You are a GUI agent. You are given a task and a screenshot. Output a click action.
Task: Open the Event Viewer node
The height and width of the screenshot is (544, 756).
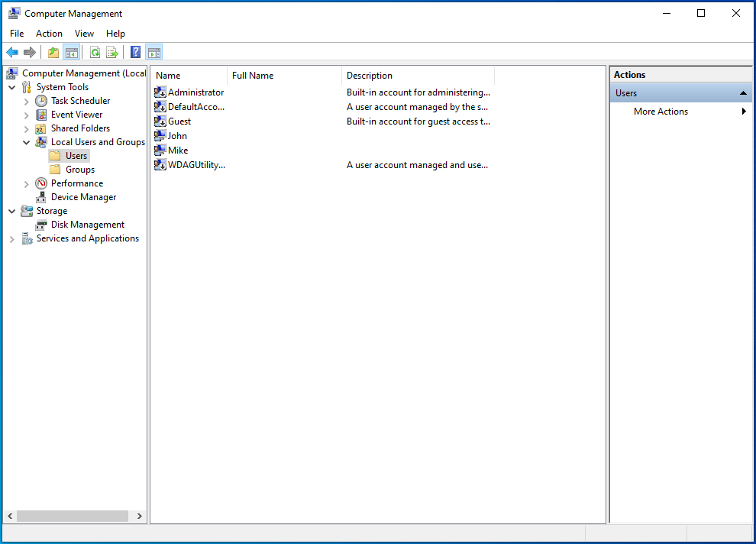(76, 115)
